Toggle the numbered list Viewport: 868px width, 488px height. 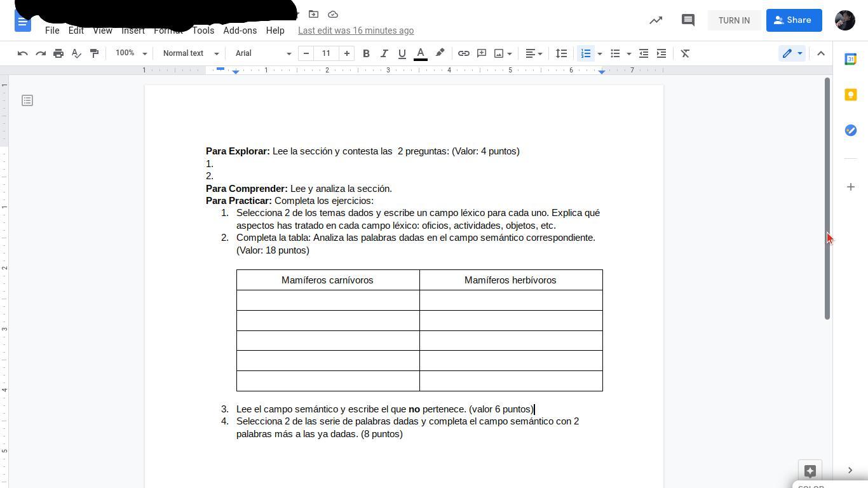pos(586,53)
